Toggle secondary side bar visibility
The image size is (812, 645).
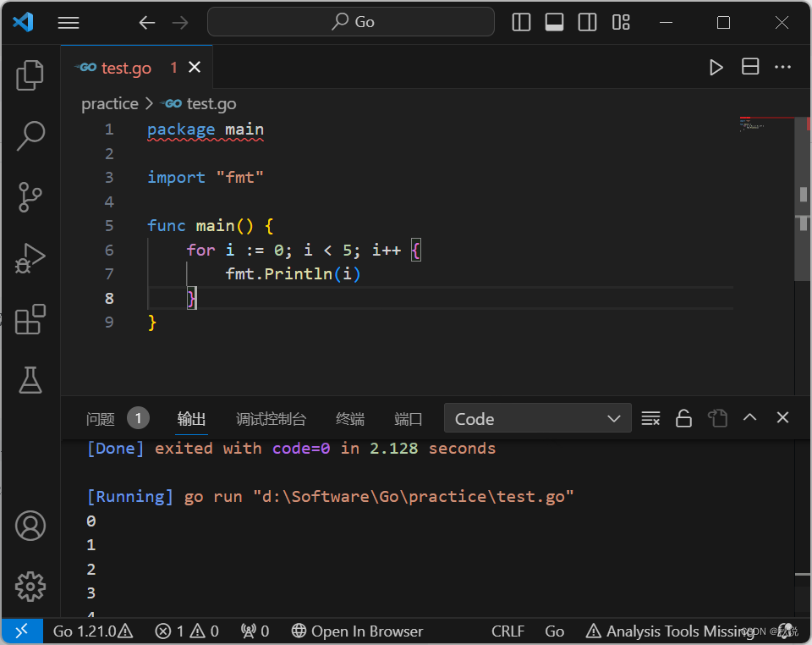587,22
